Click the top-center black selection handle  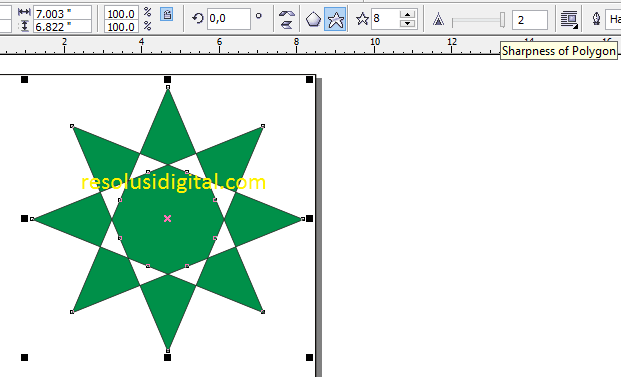(168, 80)
